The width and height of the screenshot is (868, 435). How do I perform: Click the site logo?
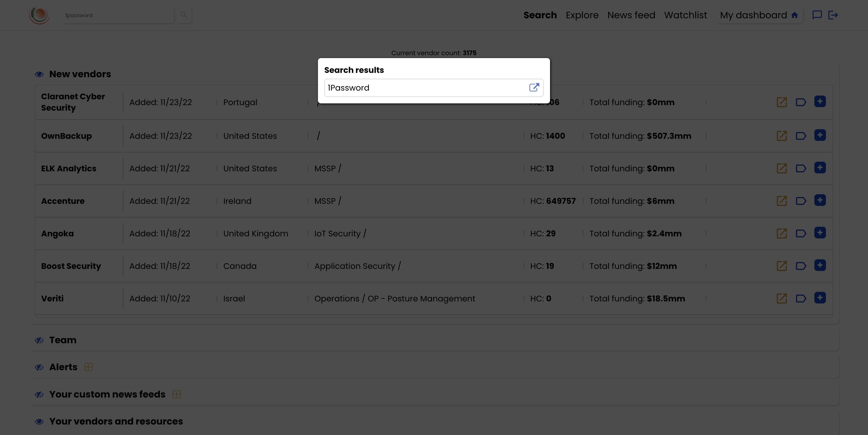[39, 15]
